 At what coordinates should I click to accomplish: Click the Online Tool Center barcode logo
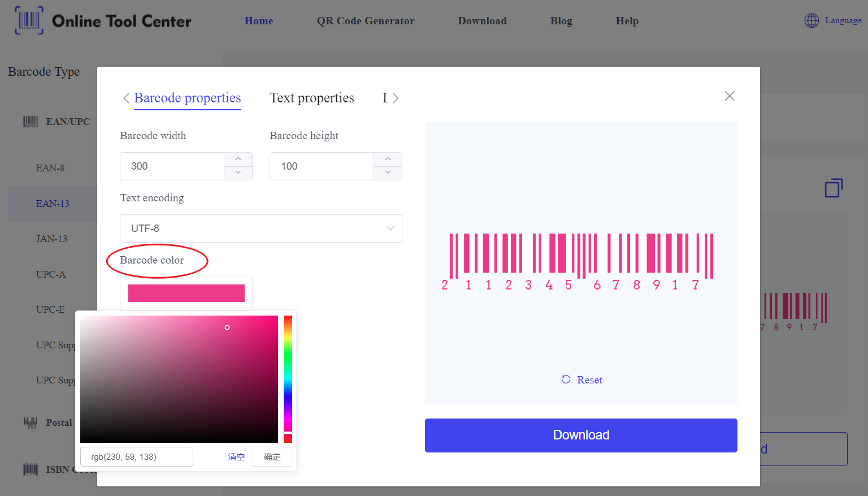coord(29,20)
